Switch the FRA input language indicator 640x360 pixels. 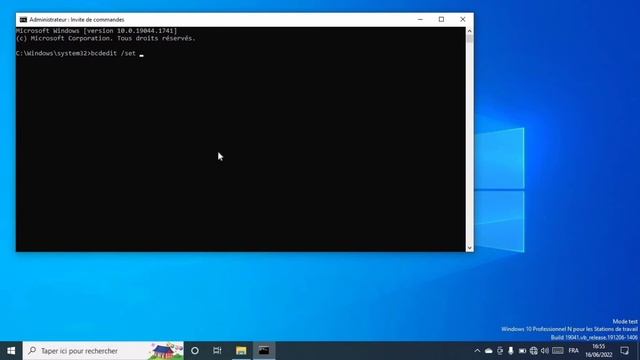click(573, 351)
